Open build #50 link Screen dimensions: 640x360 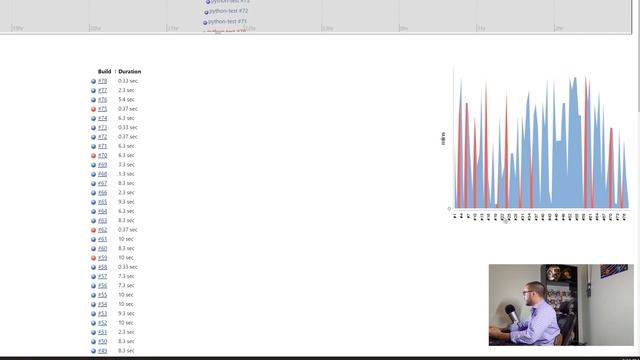point(102,341)
